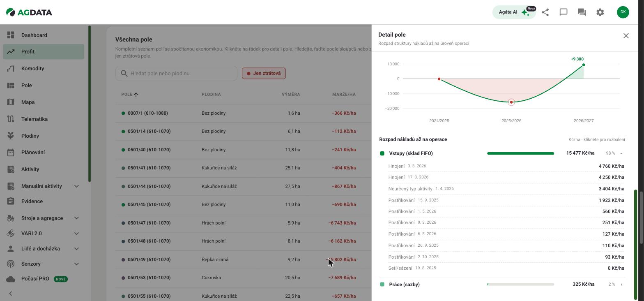Open the DK user avatar
Screen dimensions: 644x301
click(x=623, y=12)
